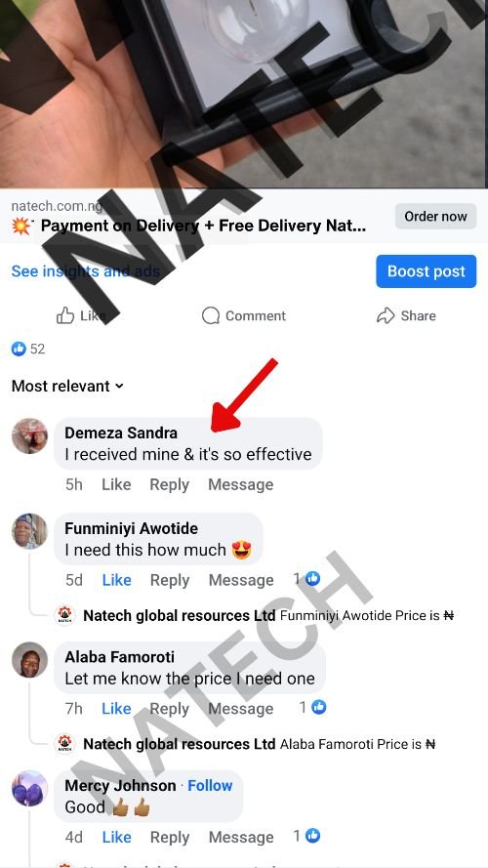Toggle Like on Mercy Johnson's comment

pyautogui.click(x=117, y=837)
